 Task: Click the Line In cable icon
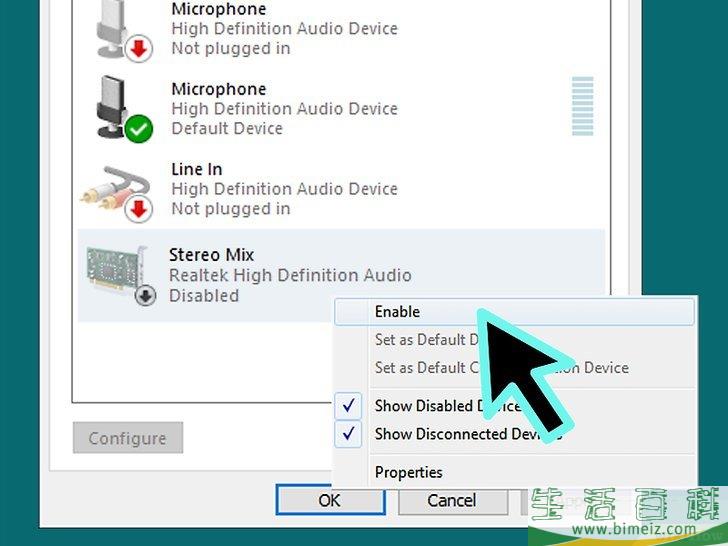pos(117,193)
